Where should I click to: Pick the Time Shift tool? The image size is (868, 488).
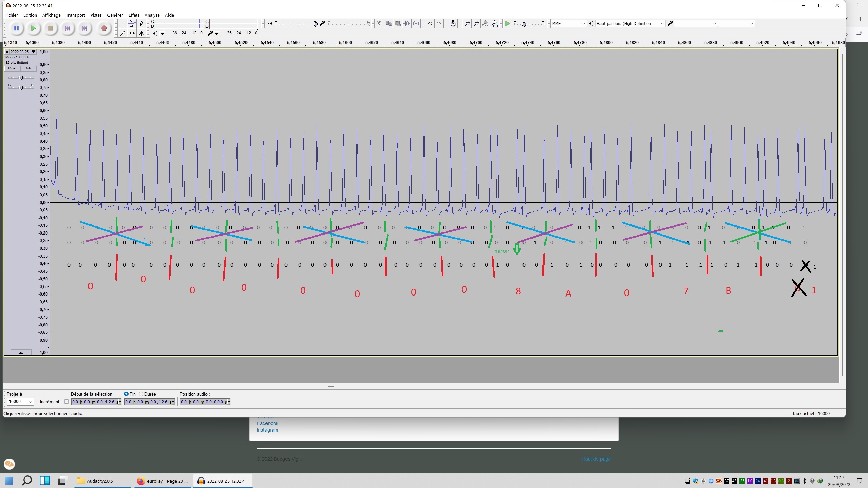tap(132, 33)
